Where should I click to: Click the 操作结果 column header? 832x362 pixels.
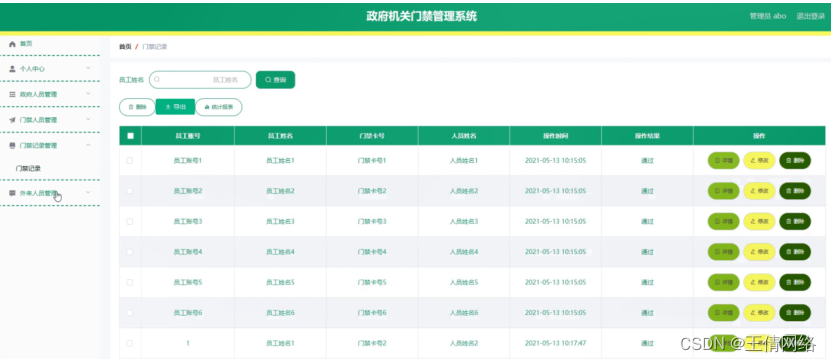point(647,136)
